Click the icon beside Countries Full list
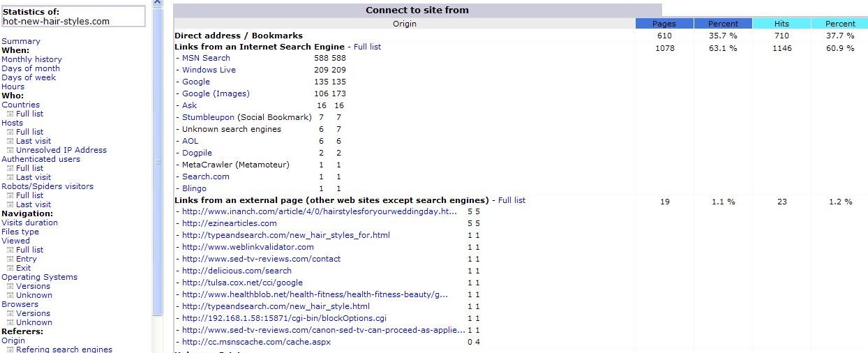Image resolution: width=868 pixels, height=353 pixels. tap(10, 114)
